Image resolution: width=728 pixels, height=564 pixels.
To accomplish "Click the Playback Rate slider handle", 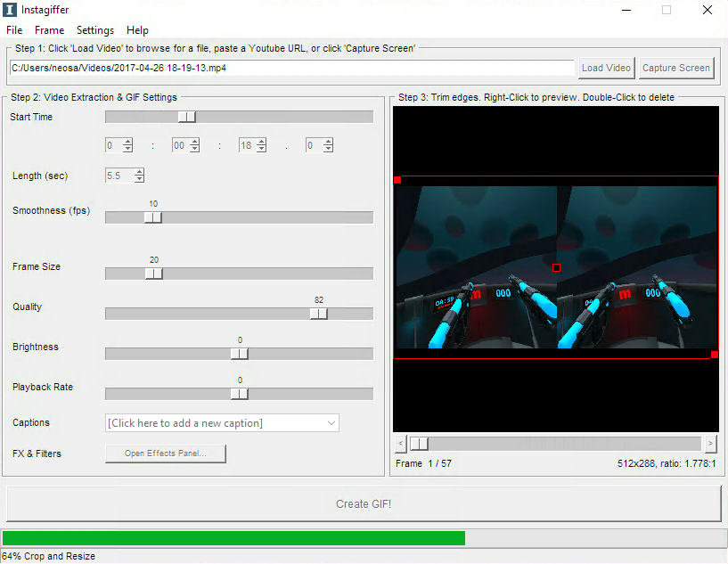I will point(240,394).
